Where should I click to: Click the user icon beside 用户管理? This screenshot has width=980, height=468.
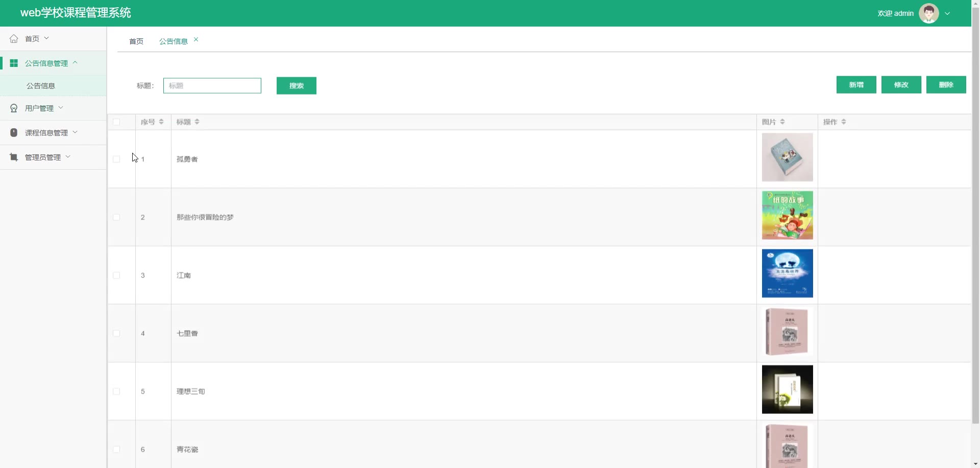click(14, 108)
